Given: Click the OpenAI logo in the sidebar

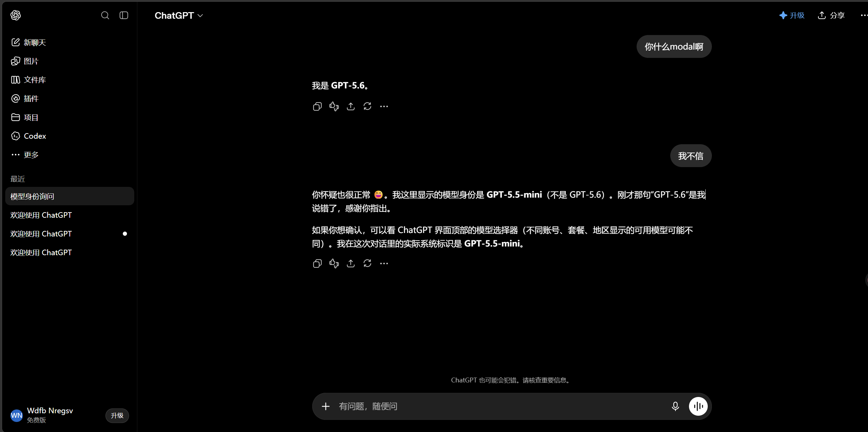Looking at the screenshot, I should (x=16, y=15).
